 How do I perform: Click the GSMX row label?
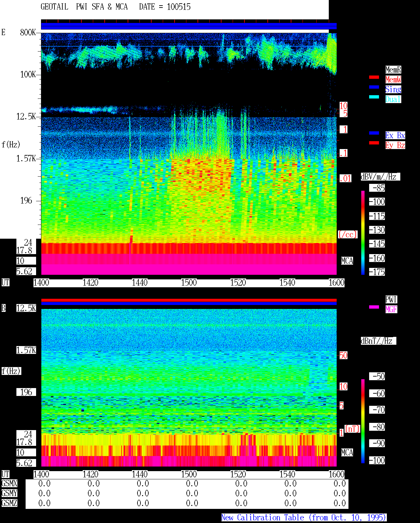[9, 483]
